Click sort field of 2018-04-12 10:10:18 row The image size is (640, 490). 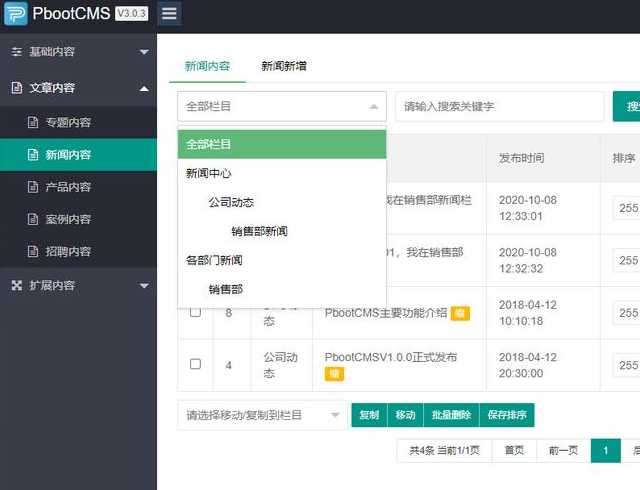coord(627,313)
